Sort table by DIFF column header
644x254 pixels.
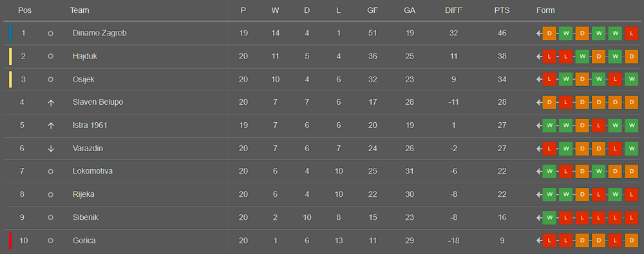point(453,11)
